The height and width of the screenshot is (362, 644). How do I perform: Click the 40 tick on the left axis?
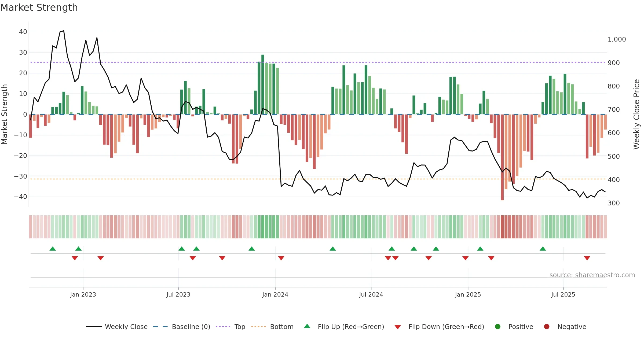click(x=23, y=32)
